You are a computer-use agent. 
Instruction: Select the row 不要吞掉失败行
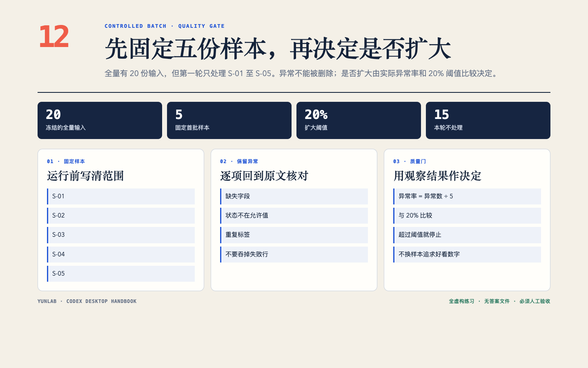tap(294, 254)
